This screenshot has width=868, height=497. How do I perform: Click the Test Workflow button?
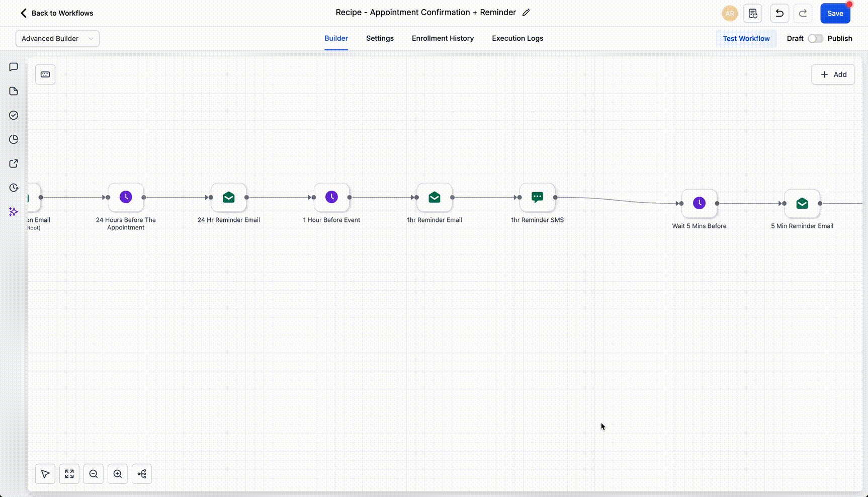[746, 38]
